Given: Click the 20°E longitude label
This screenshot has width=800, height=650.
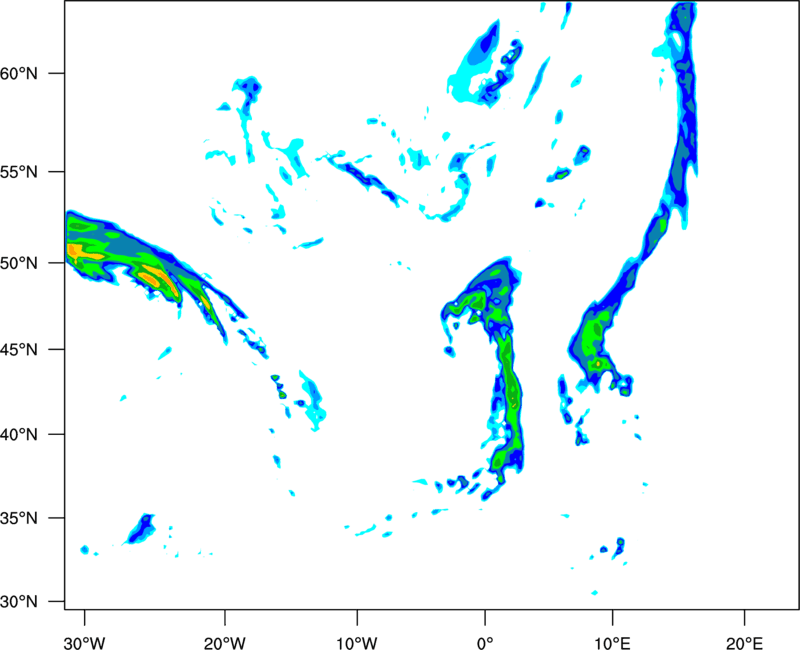Looking at the screenshot, I should (x=744, y=643).
